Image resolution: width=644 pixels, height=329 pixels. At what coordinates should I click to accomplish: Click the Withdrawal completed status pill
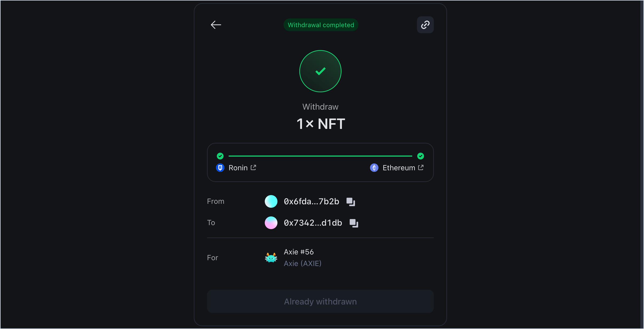tap(320, 25)
